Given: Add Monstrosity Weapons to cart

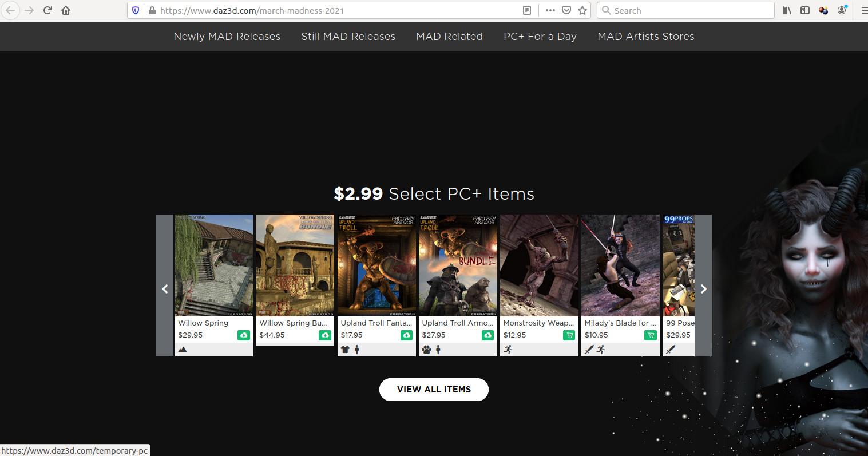Looking at the screenshot, I should (x=569, y=335).
